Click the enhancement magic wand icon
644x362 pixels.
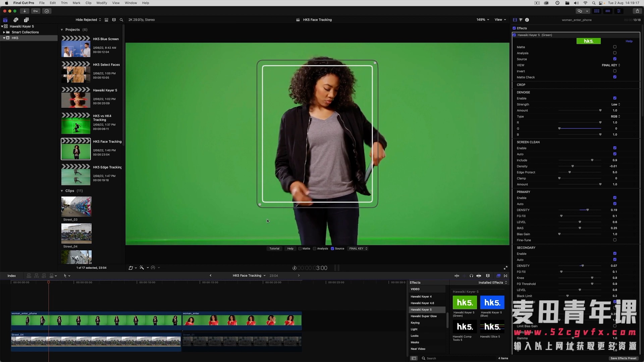point(142,267)
